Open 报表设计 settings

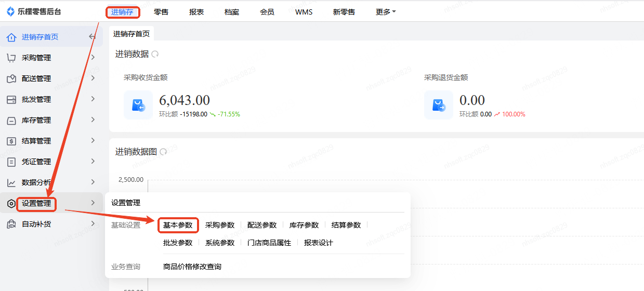(319, 243)
